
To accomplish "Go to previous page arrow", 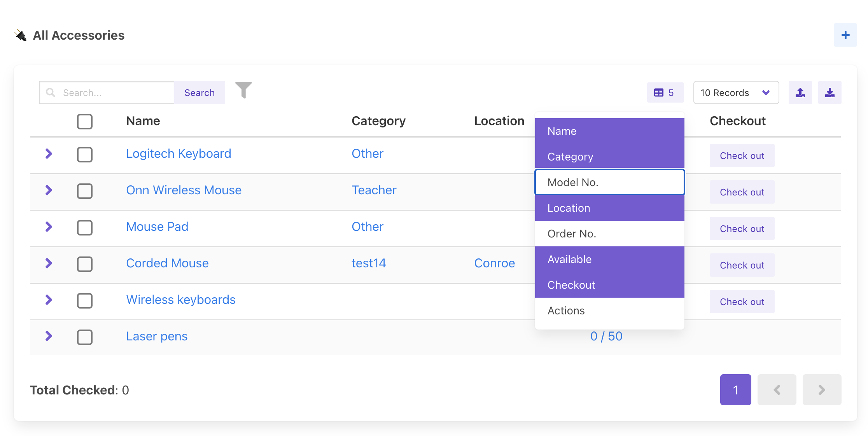I will pyautogui.click(x=777, y=390).
